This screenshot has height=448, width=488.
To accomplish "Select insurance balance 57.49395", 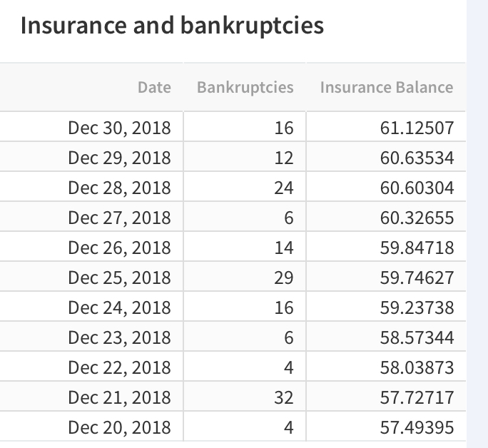I will (x=417, y=427).
